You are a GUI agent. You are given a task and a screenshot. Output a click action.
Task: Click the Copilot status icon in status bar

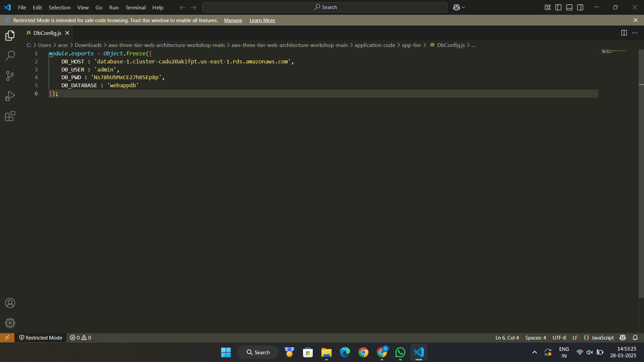pyautogui.click(x=623, y=338)
